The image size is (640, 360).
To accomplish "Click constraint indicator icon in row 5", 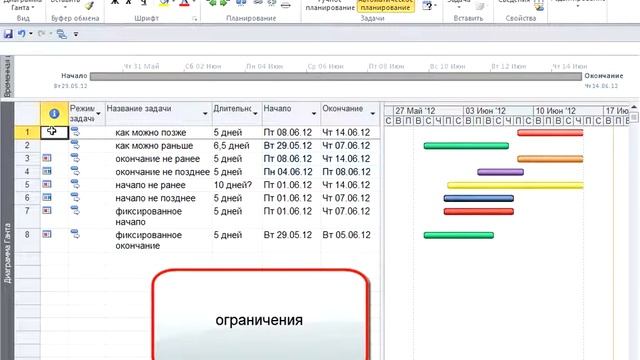I will point(47,184).
